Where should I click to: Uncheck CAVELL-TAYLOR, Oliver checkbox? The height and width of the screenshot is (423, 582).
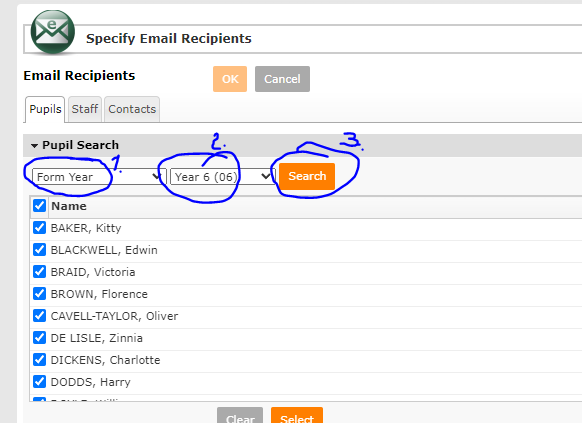(x=39, y=315)
